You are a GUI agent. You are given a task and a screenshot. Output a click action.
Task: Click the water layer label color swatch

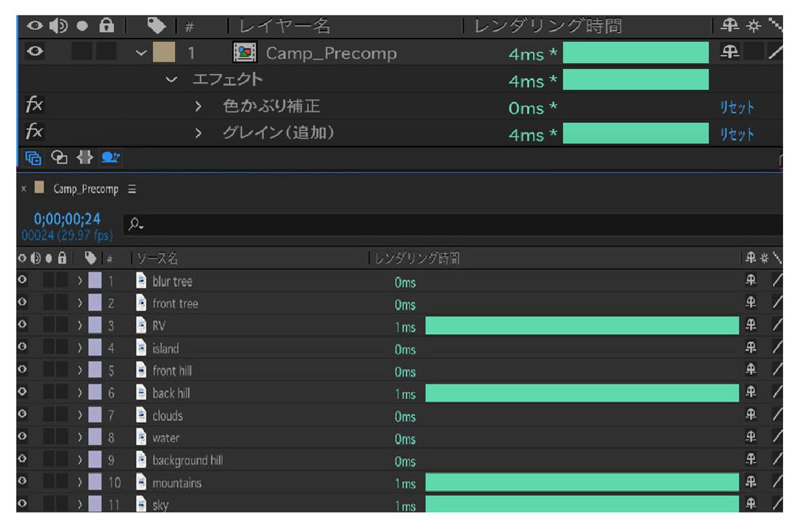(96, 439)
